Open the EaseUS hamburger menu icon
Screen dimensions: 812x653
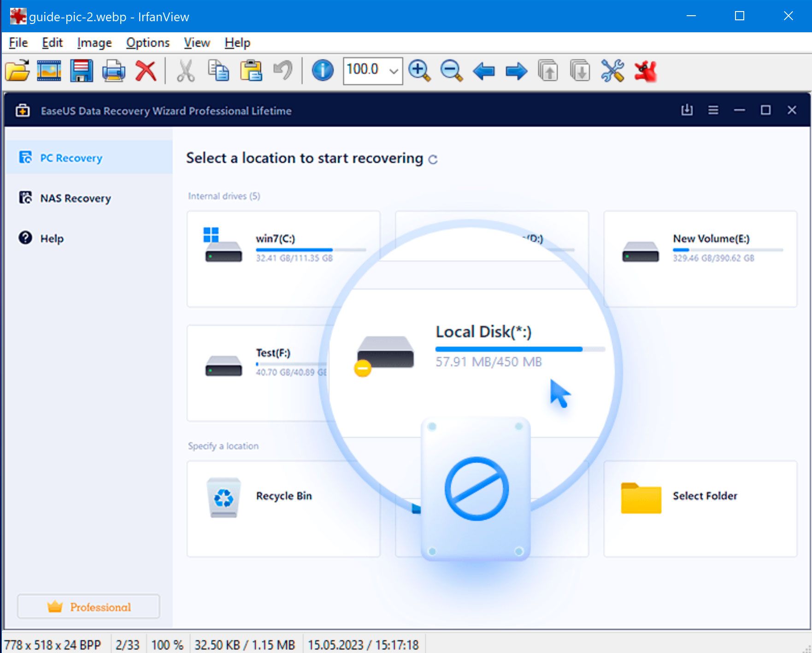[713, 110]
